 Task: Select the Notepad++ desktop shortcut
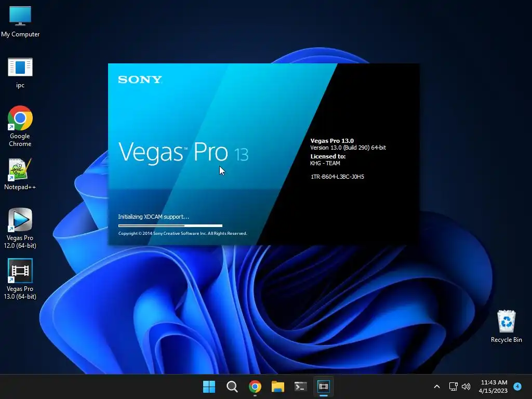[x=20, y=174]
